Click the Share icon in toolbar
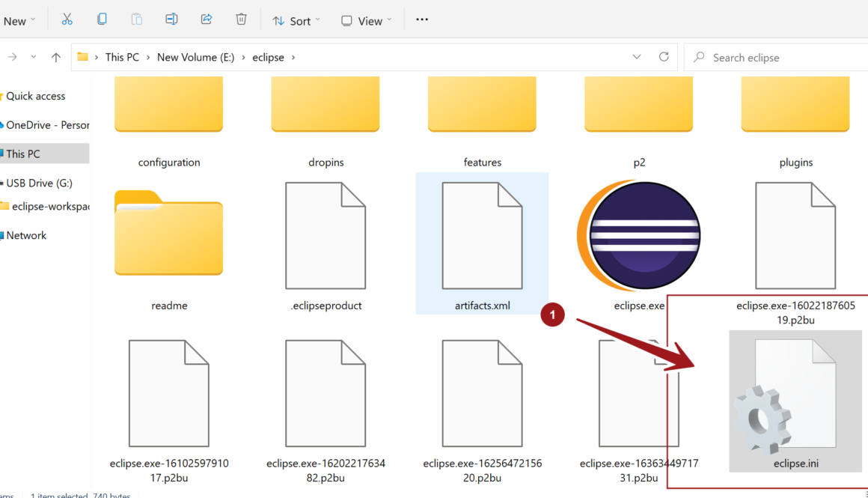The image size is (868, 498). [207, 20]
